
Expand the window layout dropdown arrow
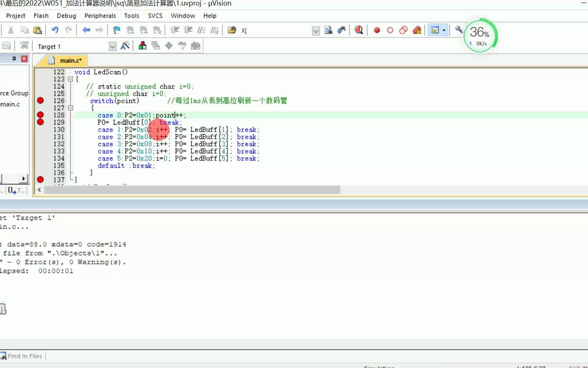[x=444, y=30]
